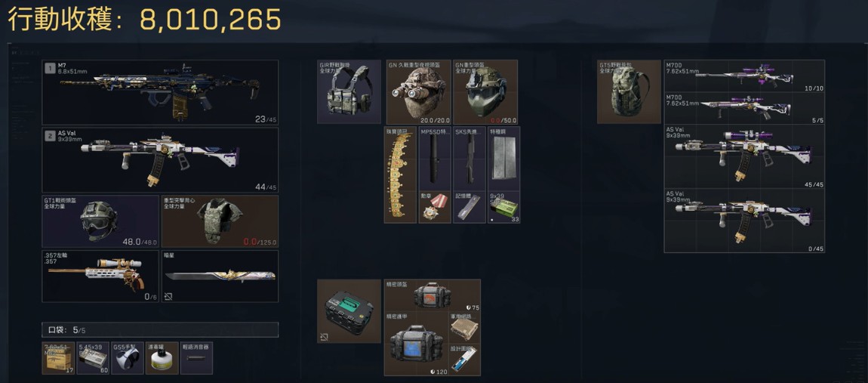868x383 pixels.
Task: Click the GN heavy helmet with face shield
Action: coord(485,91)
